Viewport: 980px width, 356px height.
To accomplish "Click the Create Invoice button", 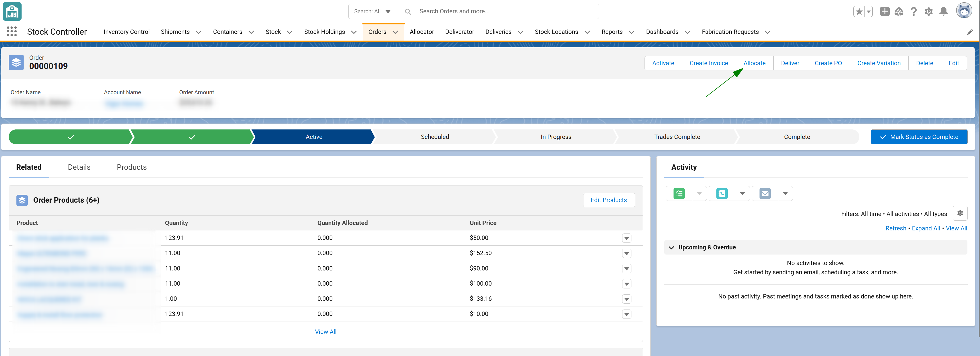I will coord(709,63).
